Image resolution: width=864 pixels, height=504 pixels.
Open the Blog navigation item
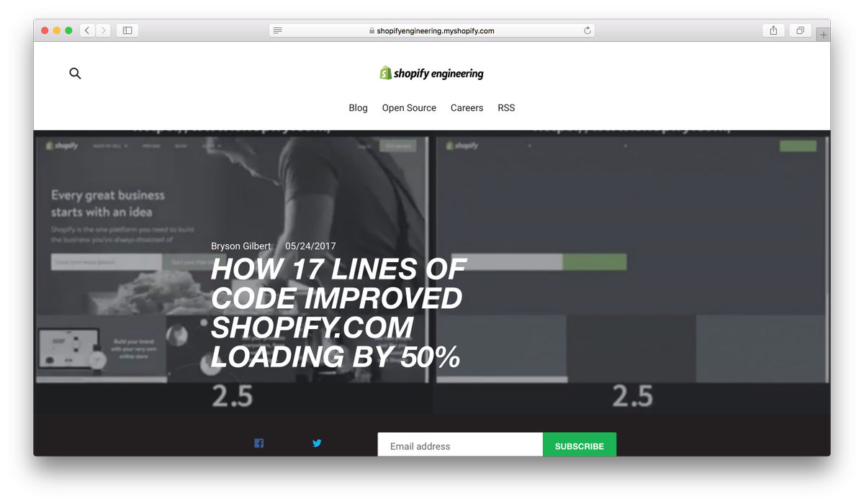(x=358, y=108)
